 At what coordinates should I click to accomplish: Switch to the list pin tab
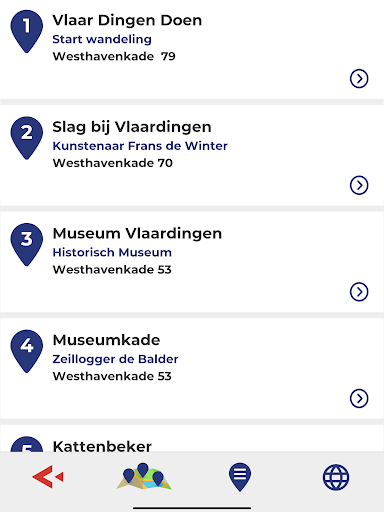240,477
